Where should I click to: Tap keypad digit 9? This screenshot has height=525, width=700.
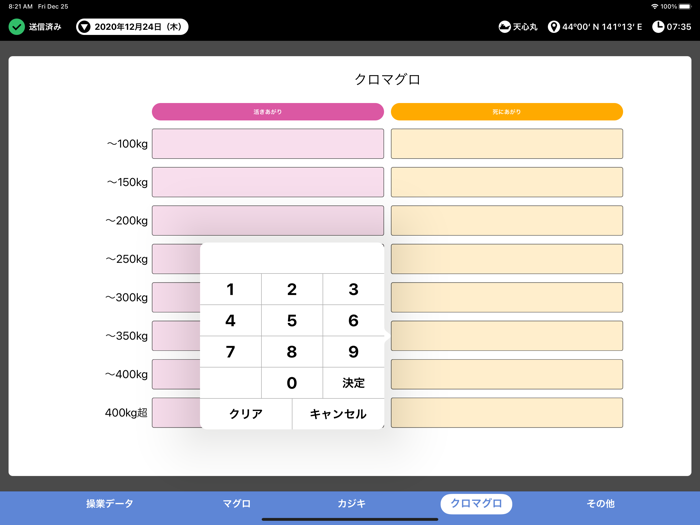click(354, 352)
